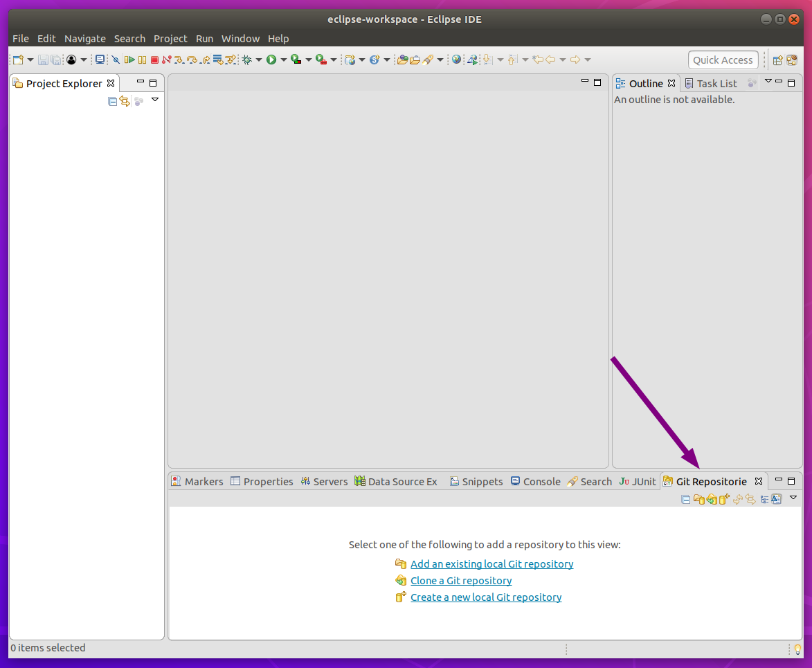The image size is (812, 668).
Task: Click the New file wizard icon
Action: click(18, 60)
